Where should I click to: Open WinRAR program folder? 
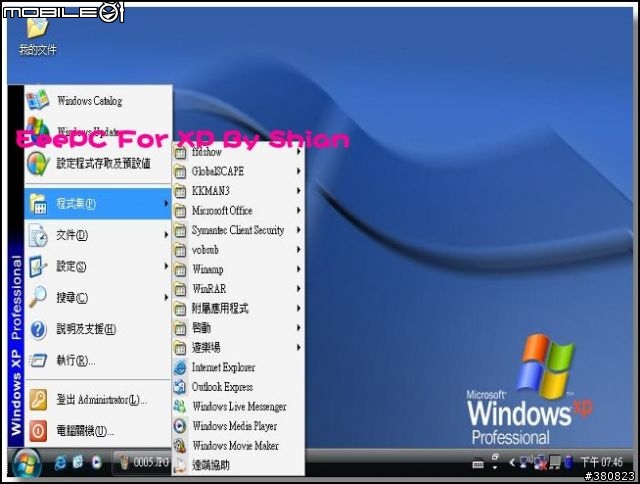pyautogui.click(x=238, y=289)
